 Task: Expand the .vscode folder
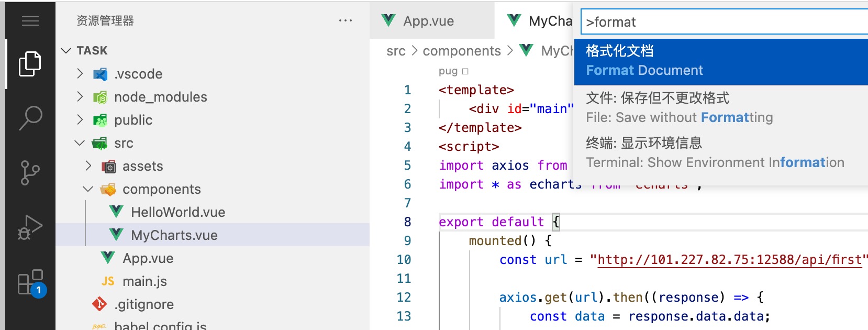pos(80,74)
